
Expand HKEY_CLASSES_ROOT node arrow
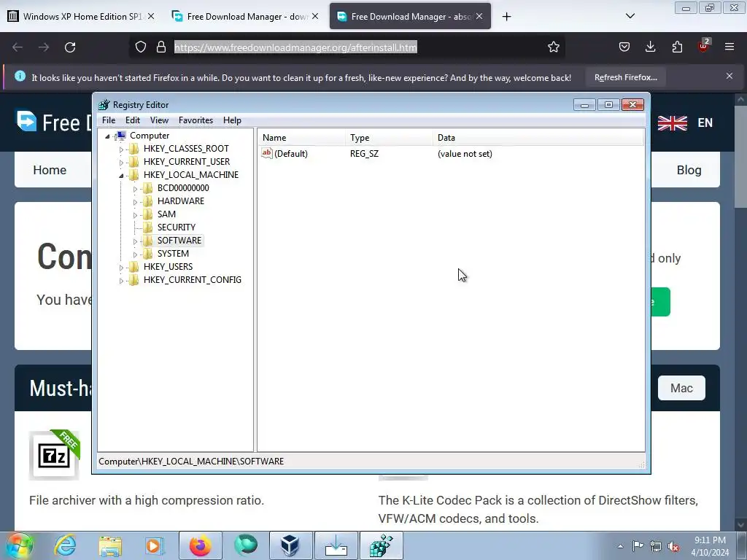[121, 149]
